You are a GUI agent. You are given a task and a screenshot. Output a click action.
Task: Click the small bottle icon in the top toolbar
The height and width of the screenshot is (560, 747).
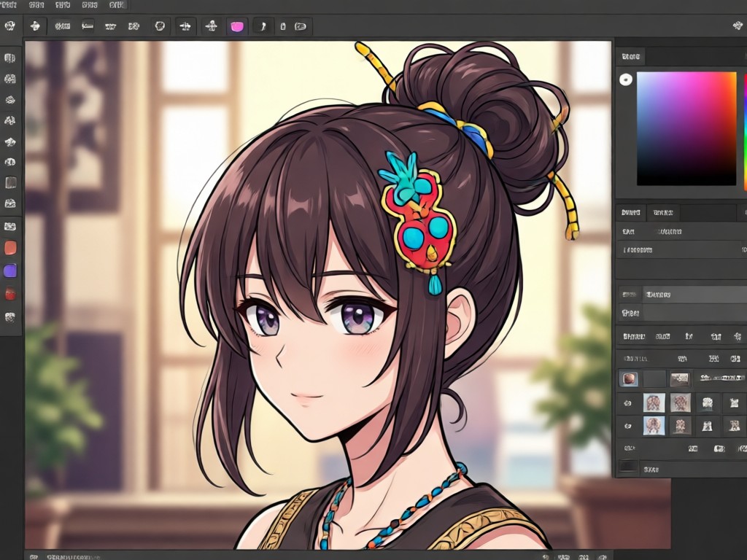(283, 27)
